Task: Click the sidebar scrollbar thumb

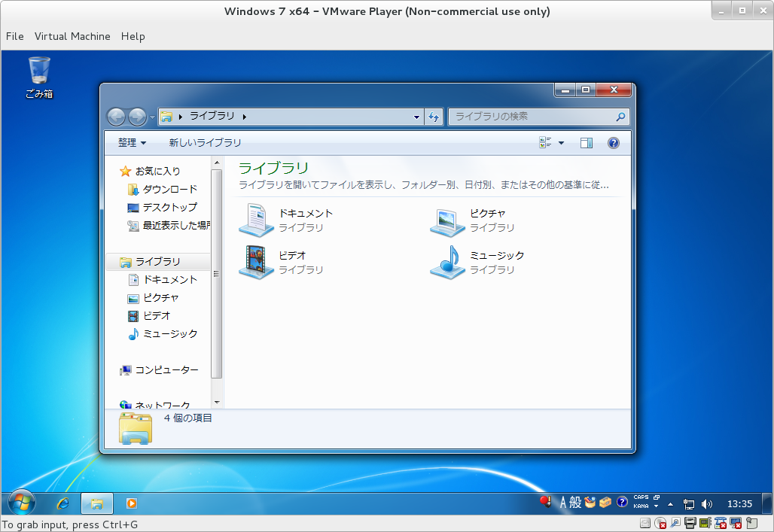Action: tap(216, 274)
